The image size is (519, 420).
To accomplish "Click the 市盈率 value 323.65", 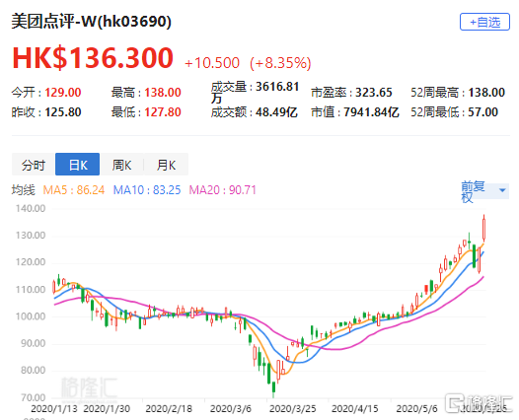I will click(373, 93).
